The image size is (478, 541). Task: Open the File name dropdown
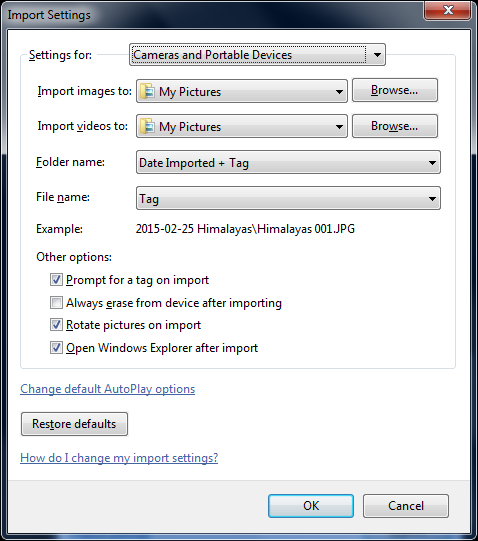click(288, 198)
